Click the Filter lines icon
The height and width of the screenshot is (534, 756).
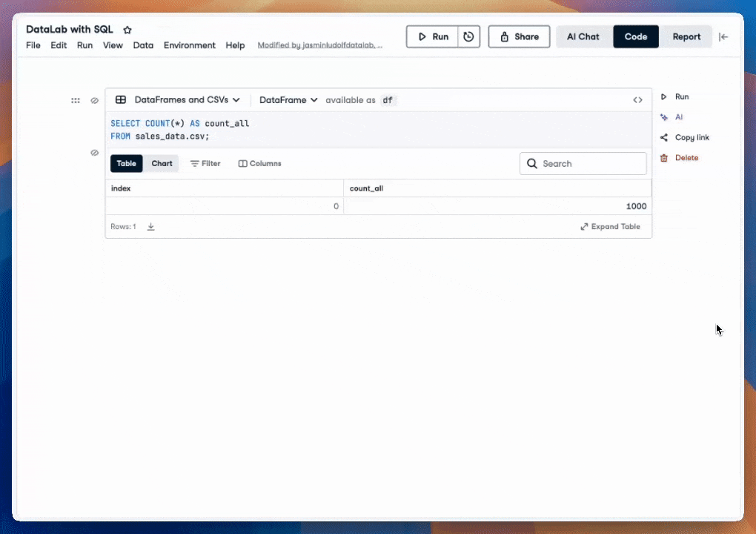coord(194,163)
